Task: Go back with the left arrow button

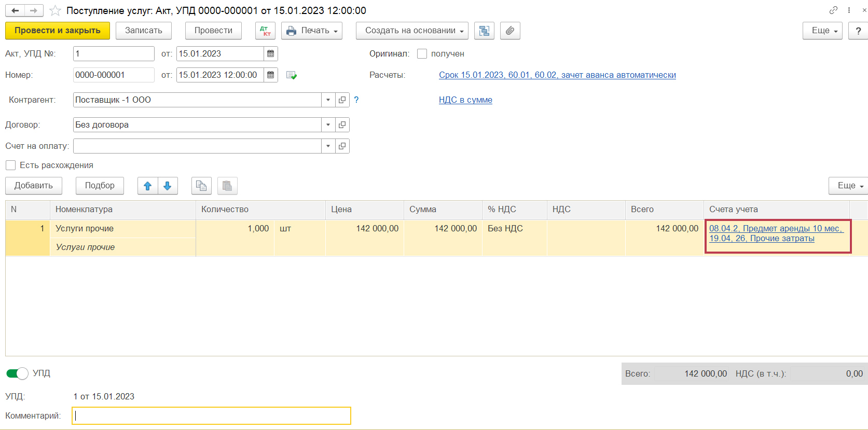Action: click(x=16, y=10)
